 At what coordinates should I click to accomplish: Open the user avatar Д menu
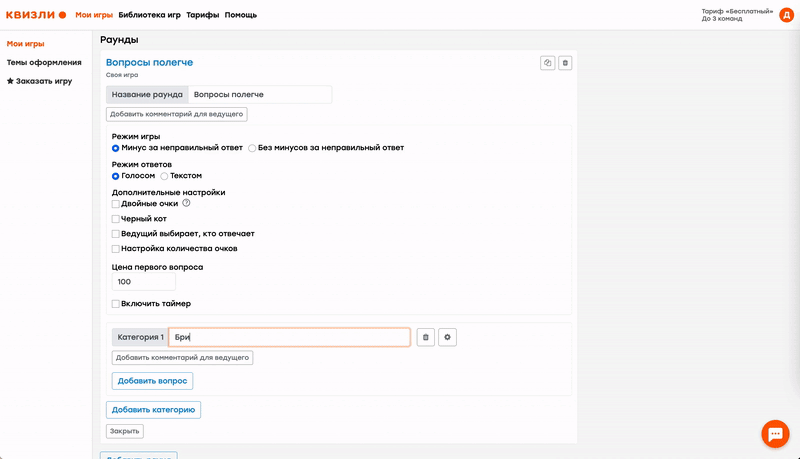tap(786, 15)
